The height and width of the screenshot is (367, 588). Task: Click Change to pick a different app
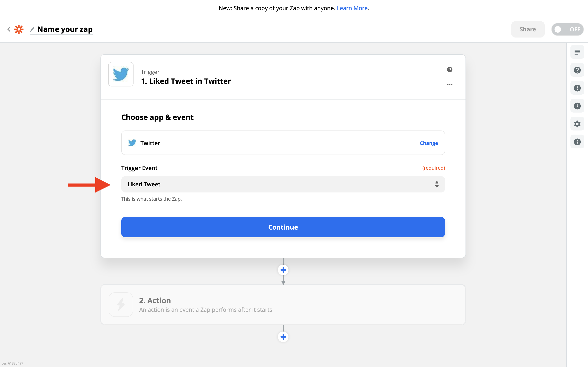429,143
